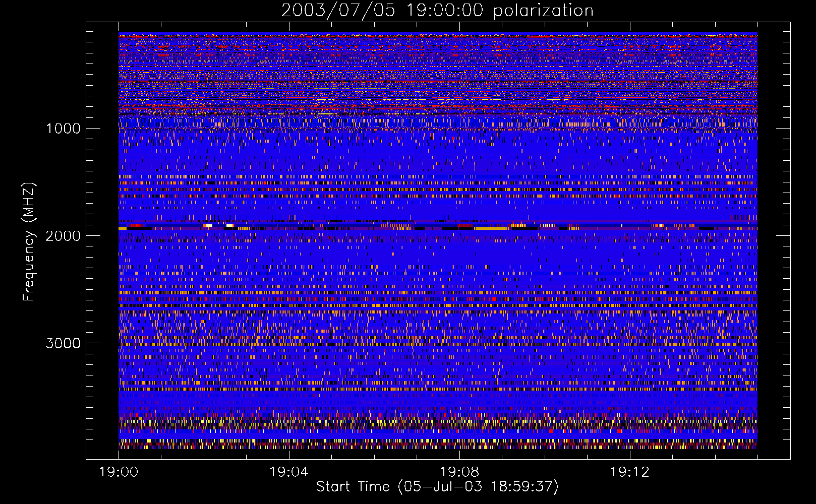
Task: Click the '19:08' time tick label
Action: tap(459, 472)
